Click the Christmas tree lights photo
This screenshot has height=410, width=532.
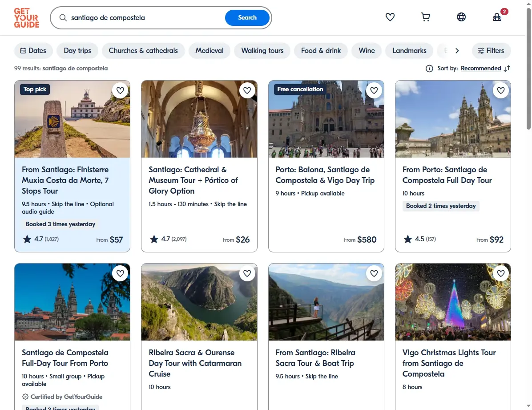[x=453, y=302]
